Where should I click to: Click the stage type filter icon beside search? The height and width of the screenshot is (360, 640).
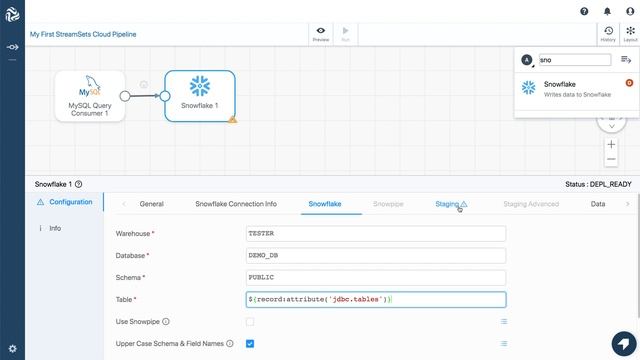click(x=527, y=60)
